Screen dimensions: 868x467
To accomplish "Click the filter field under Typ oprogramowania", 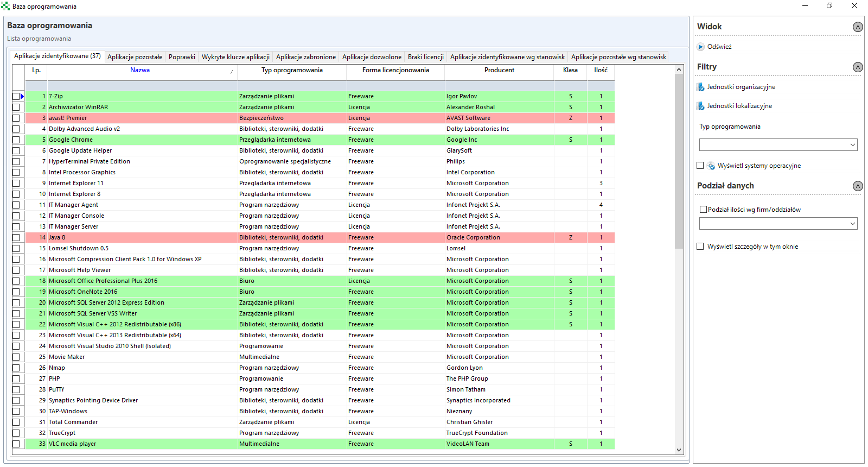I will [x=292, y=86].
